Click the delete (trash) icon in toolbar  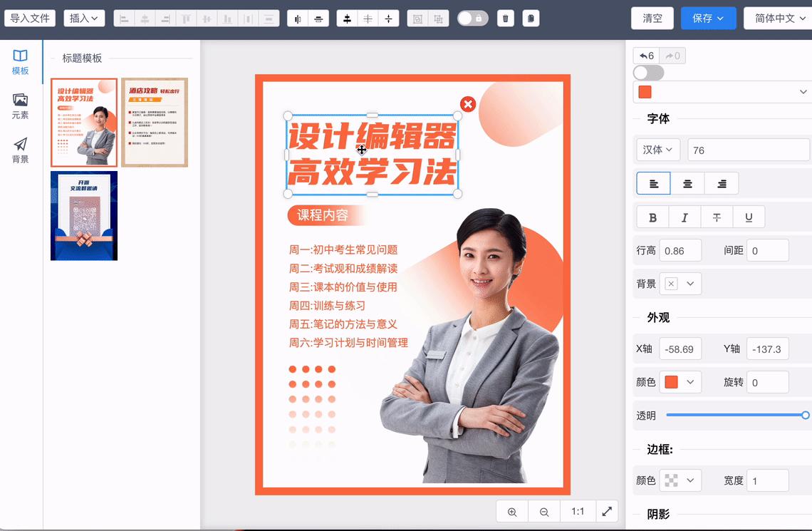click(x=505, y=18)
